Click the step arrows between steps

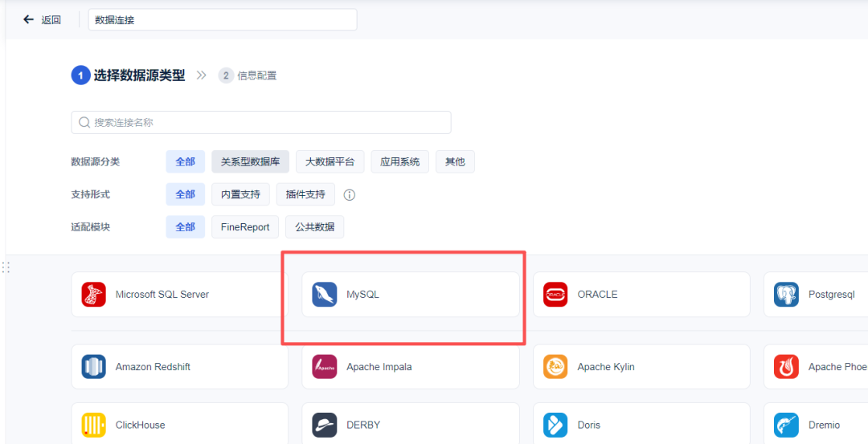click(x=202, y=75)
